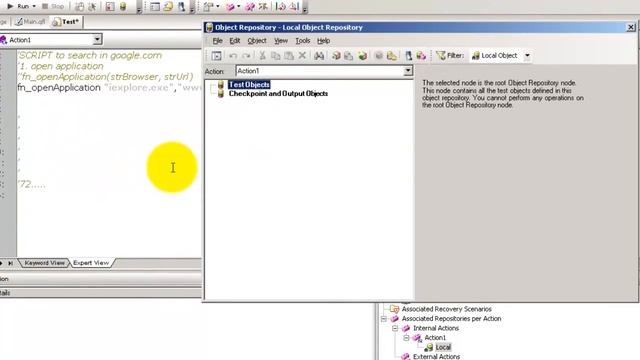Viewport: 640px width, 360px height.
Task: Select Associated Recovery Scenarios tree item
Action: tap(447, 309)
